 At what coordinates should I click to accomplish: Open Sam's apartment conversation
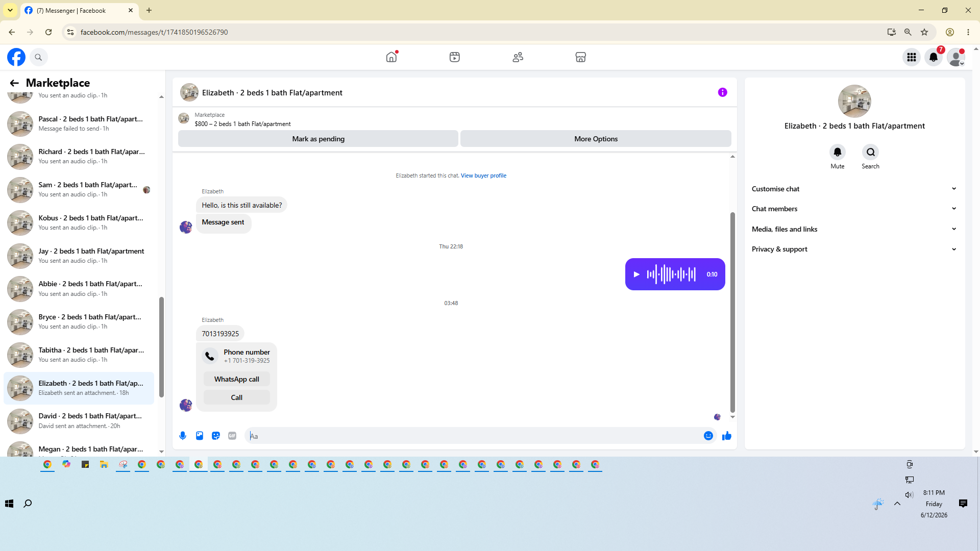[79, 190]
